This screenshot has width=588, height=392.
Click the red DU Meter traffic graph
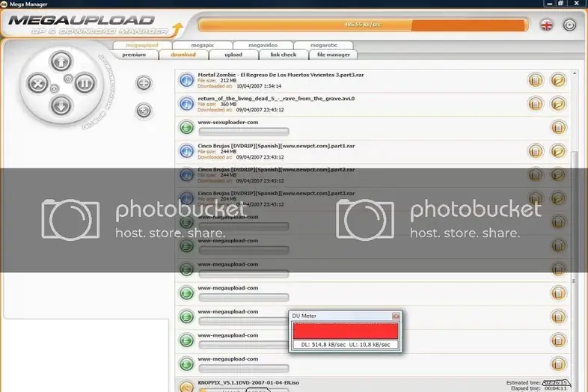click(345, 331)
